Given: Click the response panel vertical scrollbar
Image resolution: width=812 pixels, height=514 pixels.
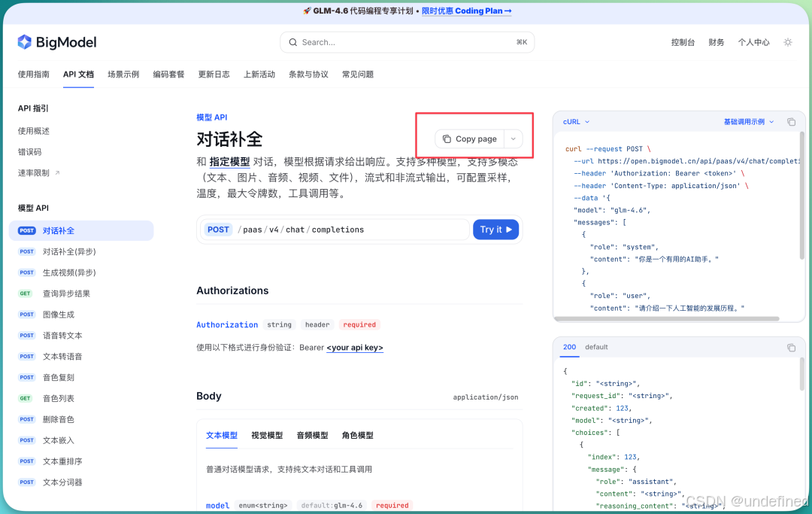Looking at the screenshot, I should 802,374.
